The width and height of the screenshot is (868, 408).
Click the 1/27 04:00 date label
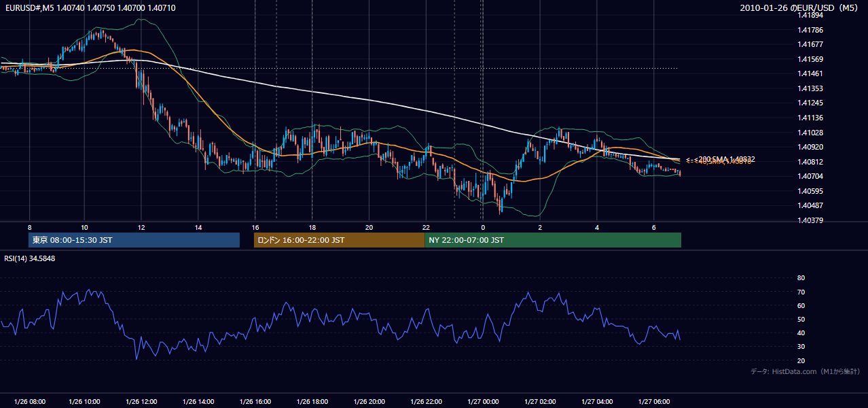(597, 401)
